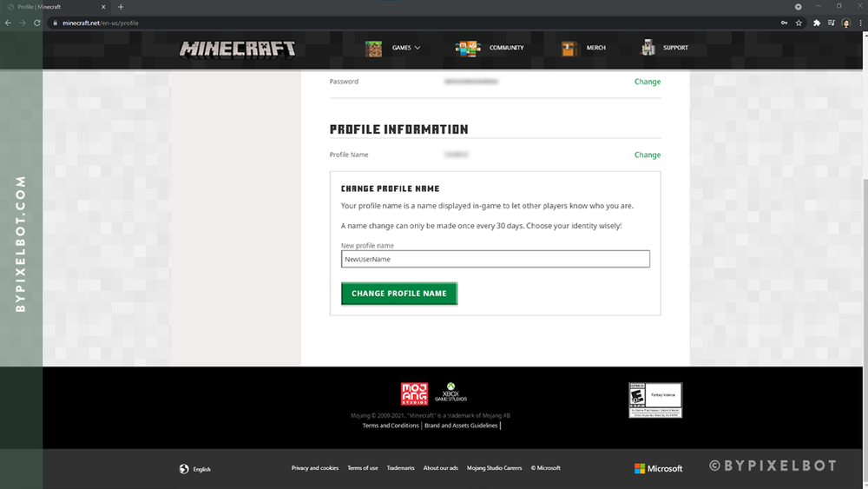
Task: Click the browser back arrow
Action: [8, 23]
